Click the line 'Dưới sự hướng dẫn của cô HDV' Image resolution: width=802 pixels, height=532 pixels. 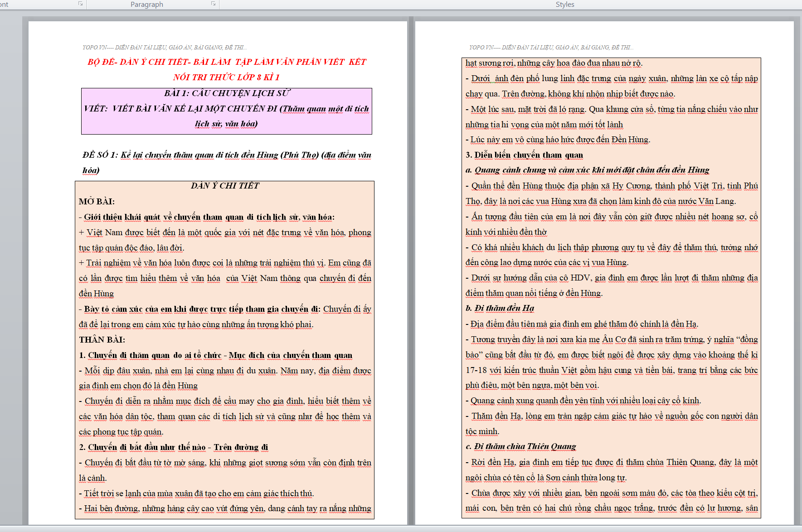pyautogui.click(x=612, y=278)
